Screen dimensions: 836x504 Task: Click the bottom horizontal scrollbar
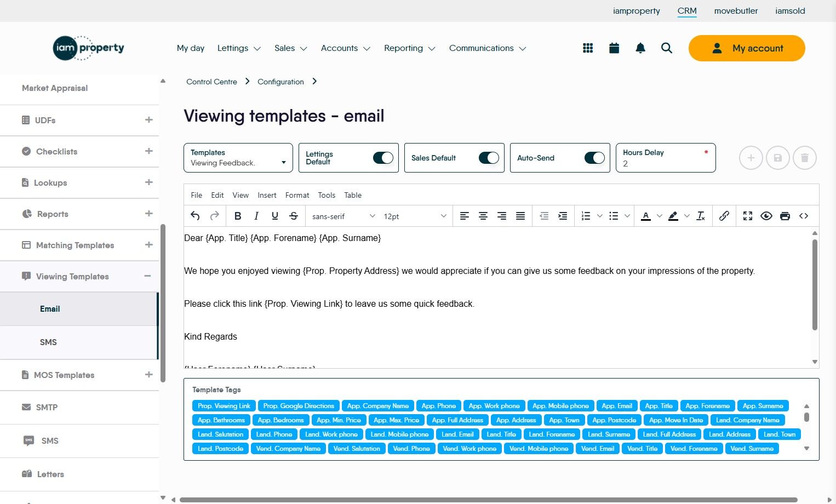click(489, 500)
